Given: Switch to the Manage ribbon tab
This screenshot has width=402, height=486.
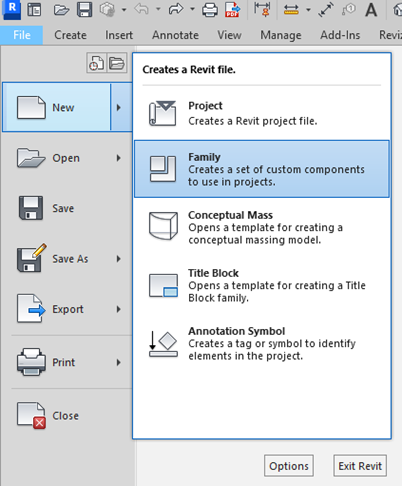Looking at the screenshot, I should (281, 35).
